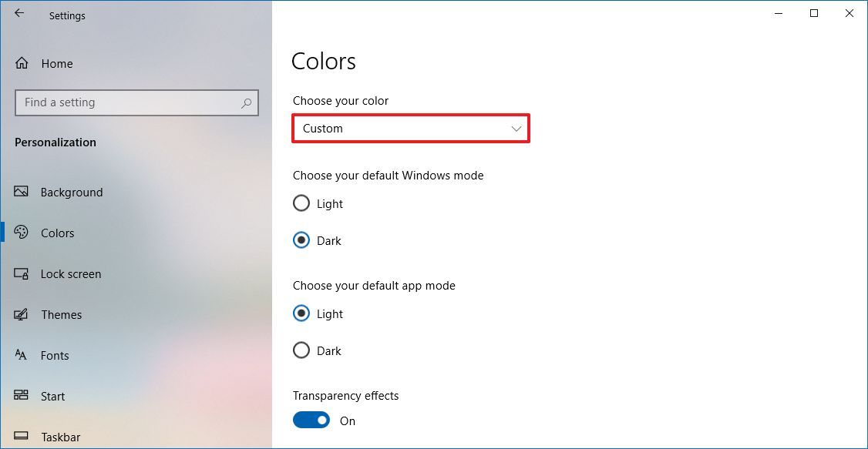Select Personalization section heading

[x=56, y=142]
